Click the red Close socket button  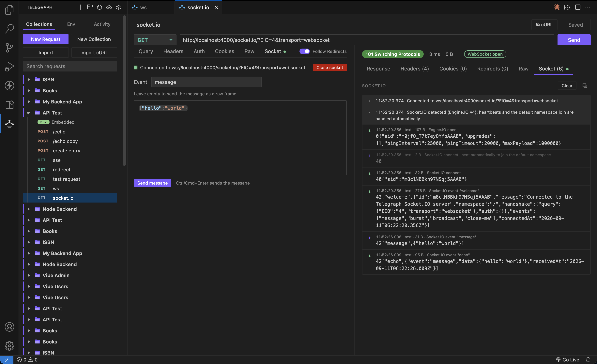329,68
